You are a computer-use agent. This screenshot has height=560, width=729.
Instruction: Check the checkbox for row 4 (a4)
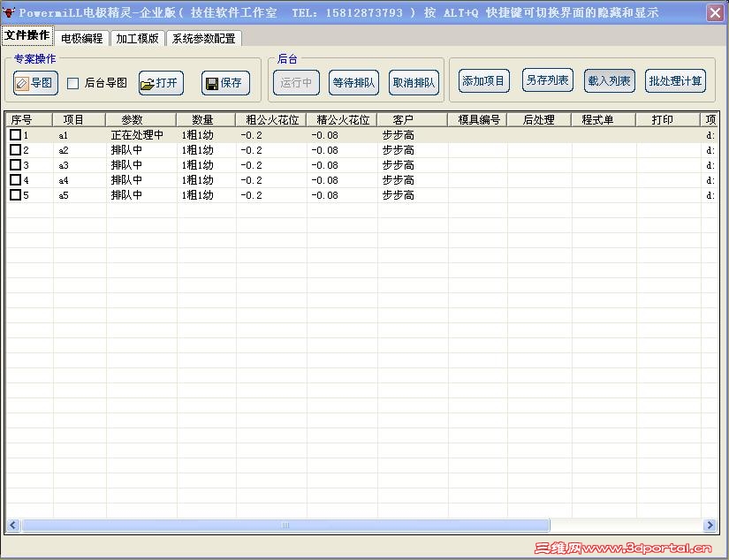point(15,179)
